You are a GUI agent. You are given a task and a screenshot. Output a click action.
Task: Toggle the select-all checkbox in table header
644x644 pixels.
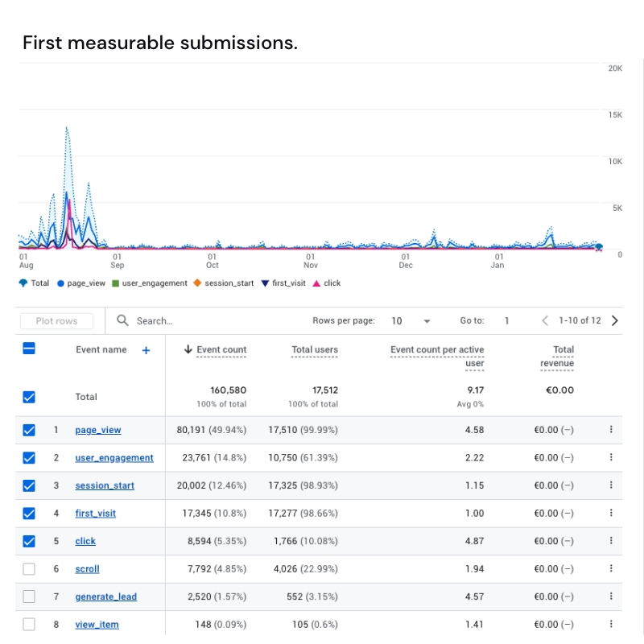click(29, 349)
